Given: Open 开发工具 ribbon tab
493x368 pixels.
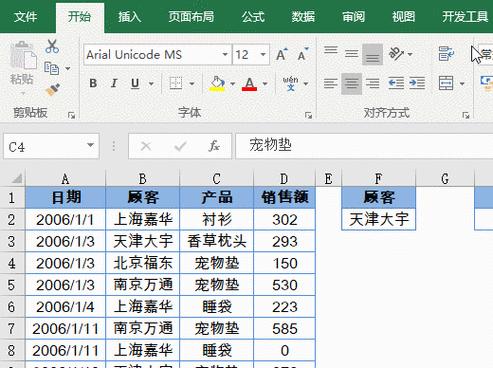Looking at the screenshot, I should click(465, 17).
